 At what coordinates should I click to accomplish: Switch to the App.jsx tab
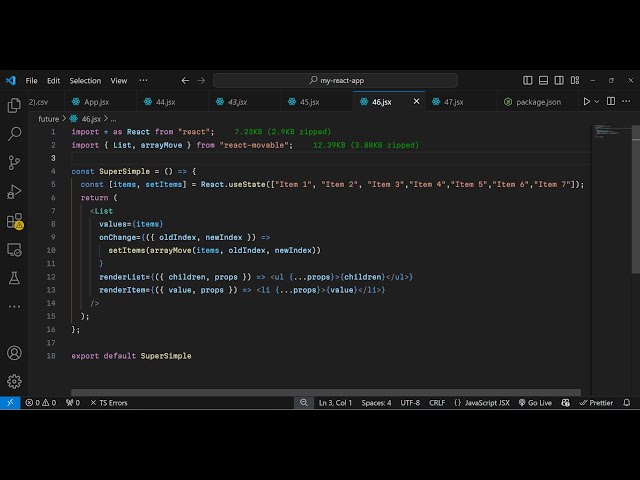[96, 102]
